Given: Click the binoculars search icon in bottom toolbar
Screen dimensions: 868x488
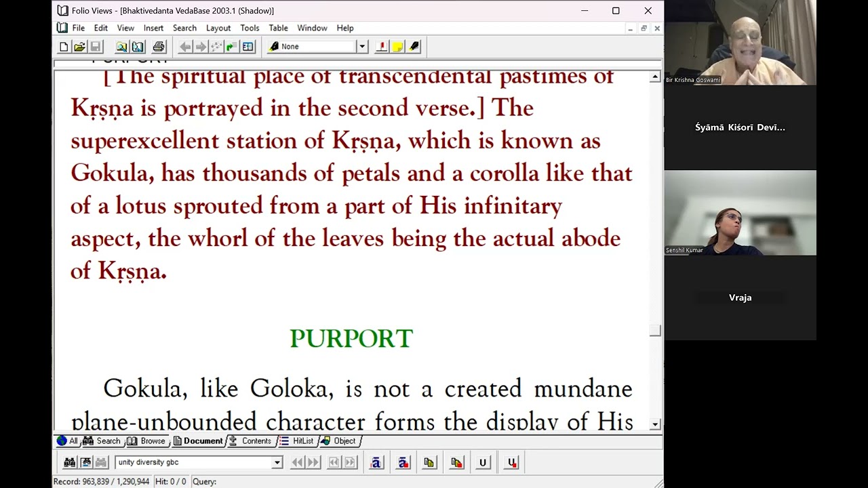Looking at the screenshot, I should (x=70, y=462).
